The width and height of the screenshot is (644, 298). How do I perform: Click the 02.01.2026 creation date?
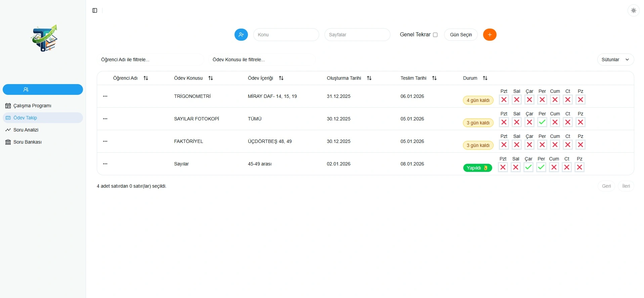point(339,164)
